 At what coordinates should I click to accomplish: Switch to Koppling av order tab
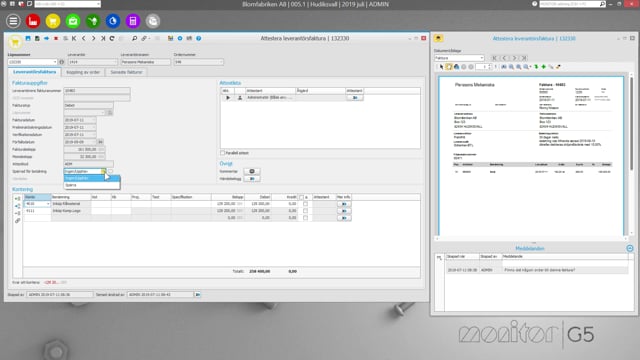pos(83,72)
